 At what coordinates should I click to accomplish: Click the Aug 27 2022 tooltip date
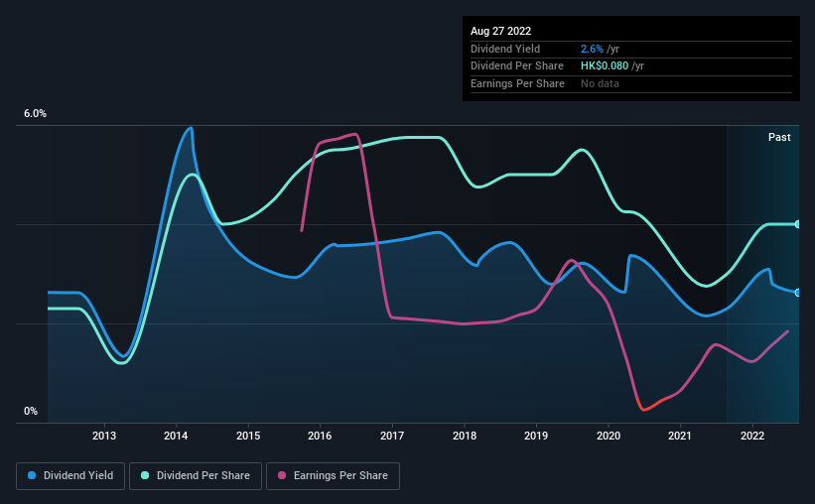pos(500,31)
